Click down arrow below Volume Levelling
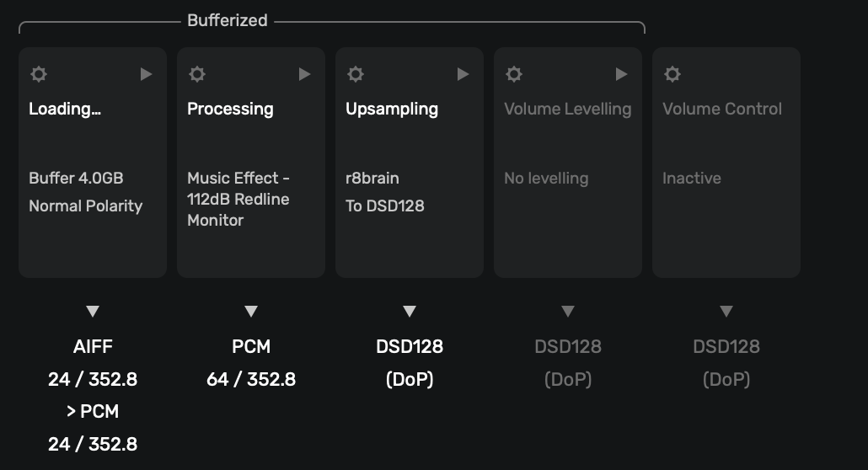The width and height of the screenshot is (868, 470). click(x=568, y=312)
